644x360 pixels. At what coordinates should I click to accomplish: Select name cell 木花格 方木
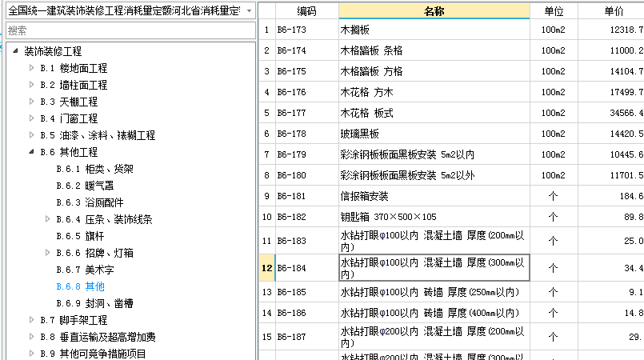[434, 92]
